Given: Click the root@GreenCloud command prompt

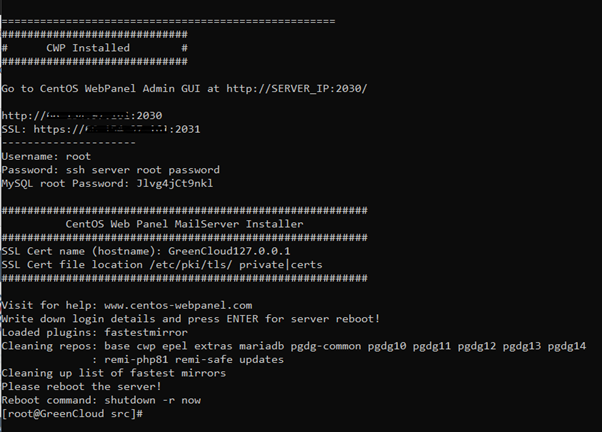Looking at the screenshot, I should 72,413.
